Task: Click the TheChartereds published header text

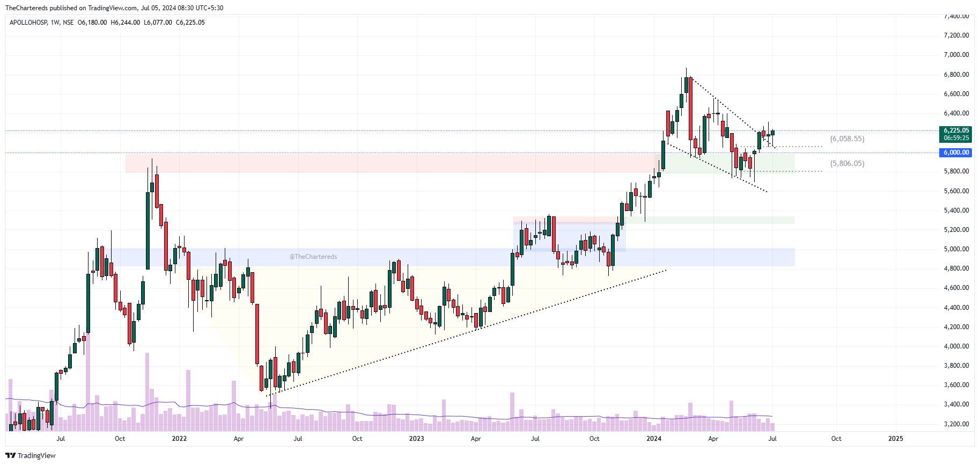Action: pos(114,8)
